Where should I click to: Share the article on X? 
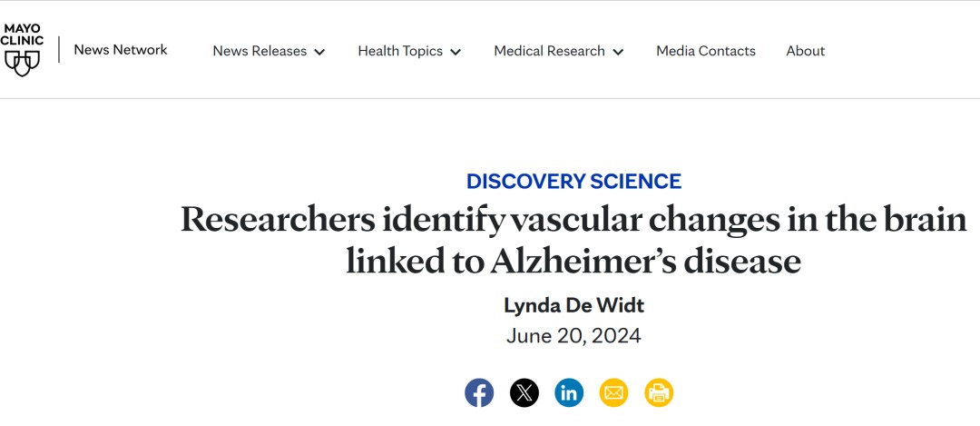tap(524, 392)
